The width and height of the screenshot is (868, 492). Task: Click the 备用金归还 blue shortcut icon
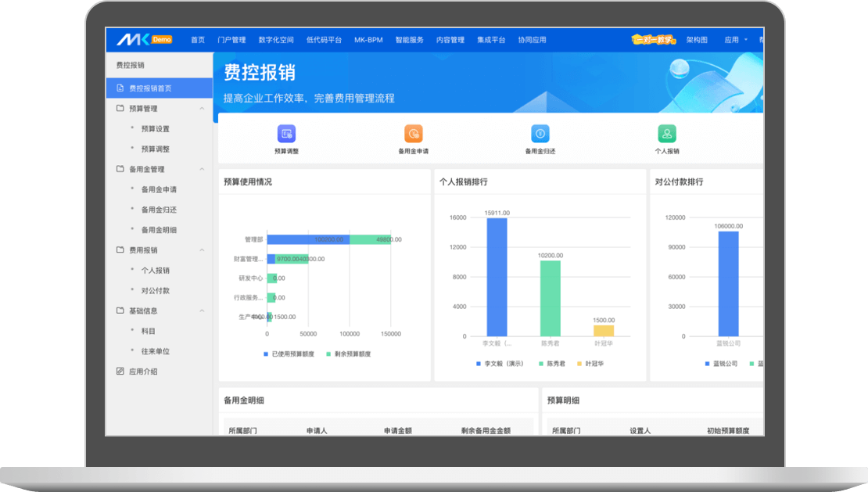(540, 134)
